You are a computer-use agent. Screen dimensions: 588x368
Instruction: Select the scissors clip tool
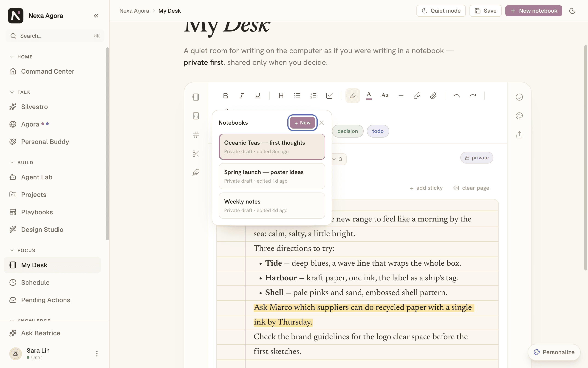[x=196, y=154]
